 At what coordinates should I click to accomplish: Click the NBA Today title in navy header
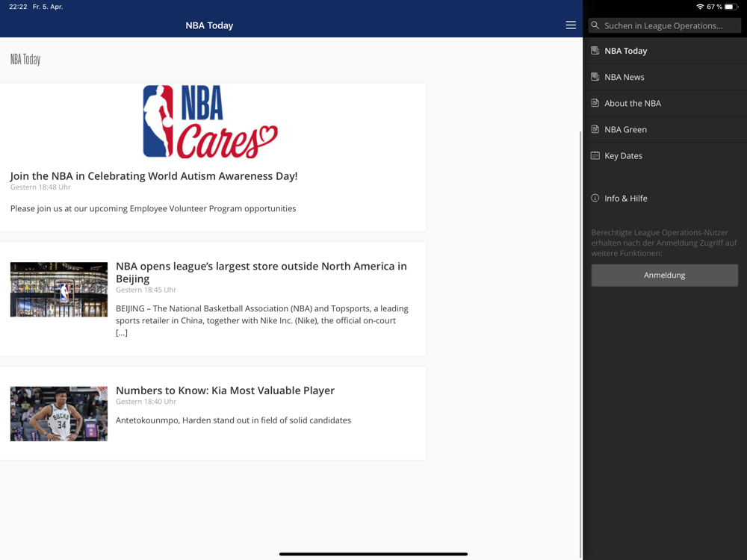209,25
